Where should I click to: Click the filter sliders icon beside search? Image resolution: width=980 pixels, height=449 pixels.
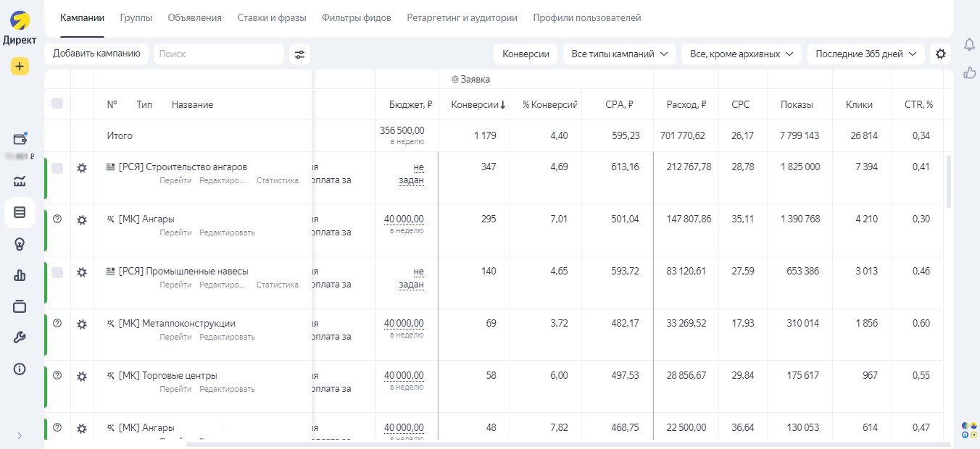pos(299,54)
